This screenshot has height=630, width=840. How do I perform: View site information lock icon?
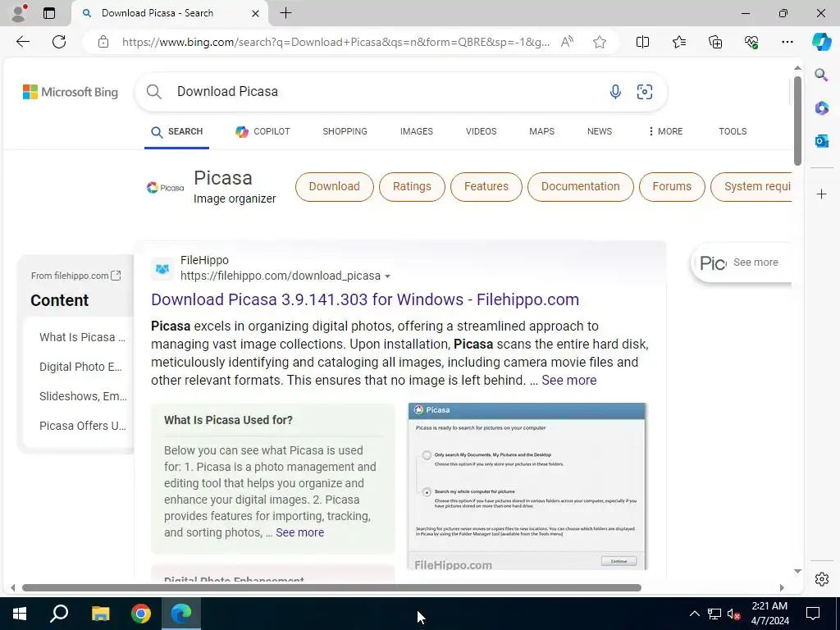tap(103, 42)
